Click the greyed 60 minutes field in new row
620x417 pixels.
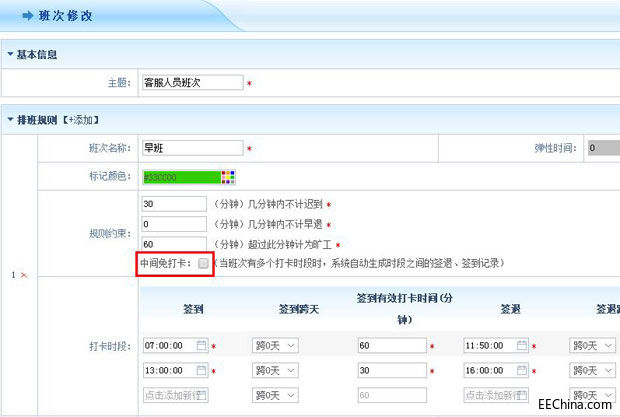[392, 395]
